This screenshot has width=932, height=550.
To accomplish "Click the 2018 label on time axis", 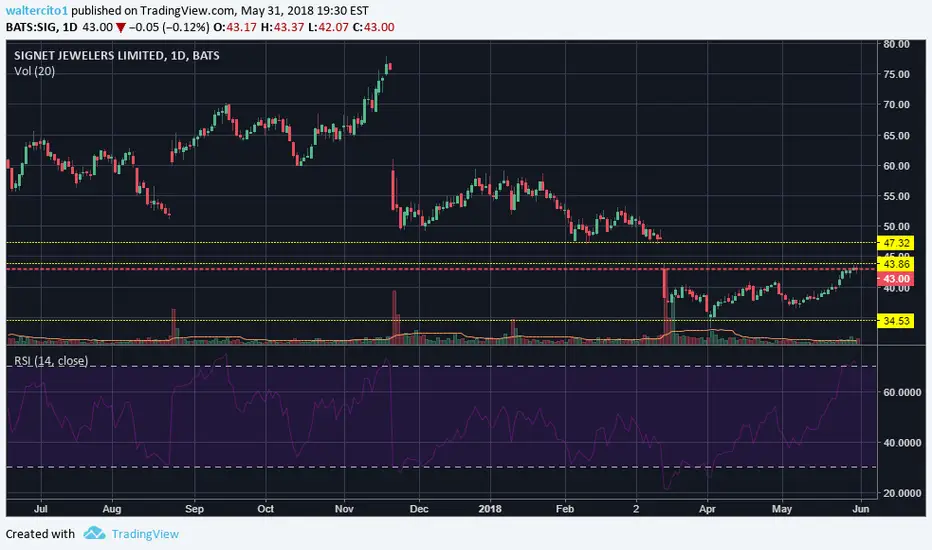I will coord(490,509).
